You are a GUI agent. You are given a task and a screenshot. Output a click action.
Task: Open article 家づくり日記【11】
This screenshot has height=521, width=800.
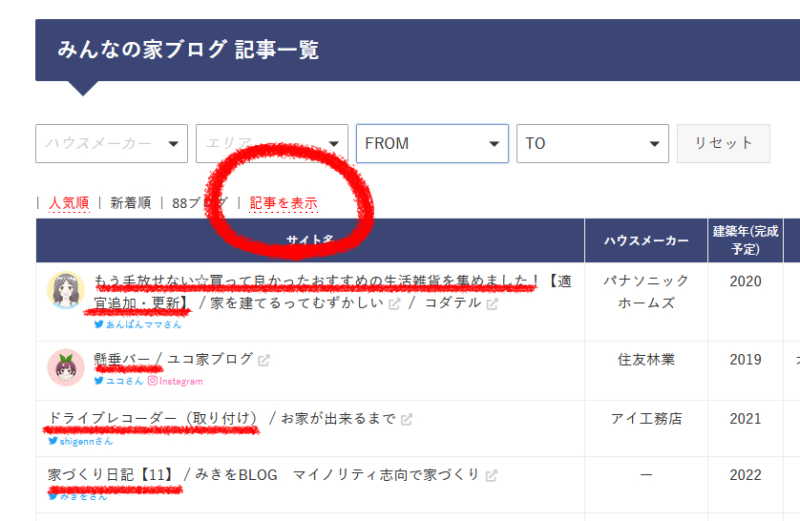[111, 475]
